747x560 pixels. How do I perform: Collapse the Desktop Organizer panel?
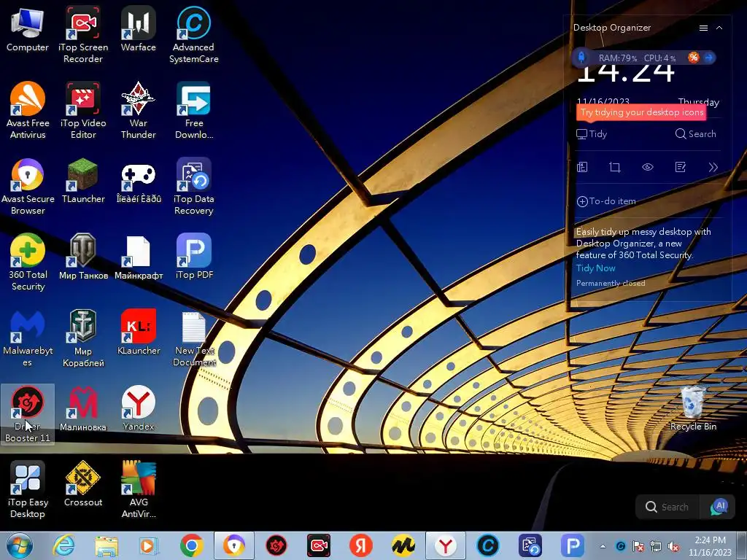pyautogui.click(x=719, y=28)
